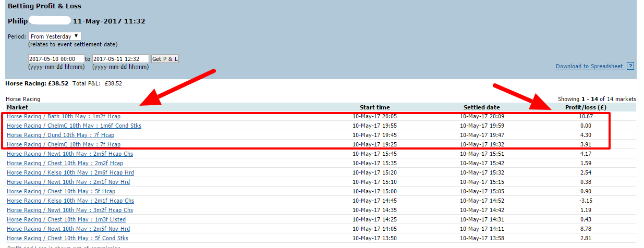Open Kelso 10th May 2m6f Hcap Hrd market
The height and width of the screenshot is (248, 644).
coord(70,172)
